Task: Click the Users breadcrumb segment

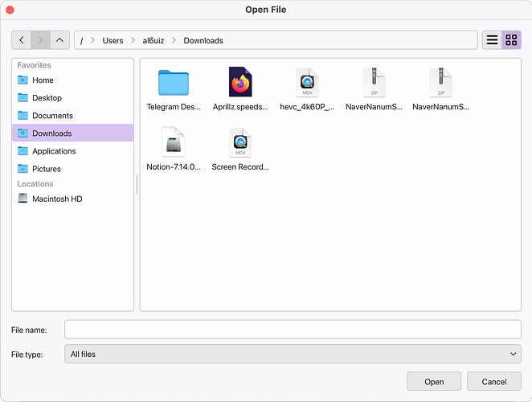Action: pyautogui.click(x=113, y=40)
